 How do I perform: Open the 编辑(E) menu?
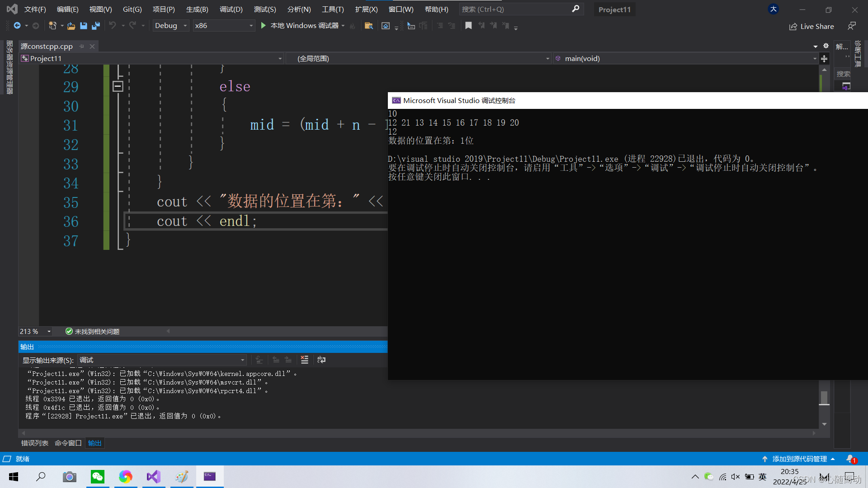(68, 9)
